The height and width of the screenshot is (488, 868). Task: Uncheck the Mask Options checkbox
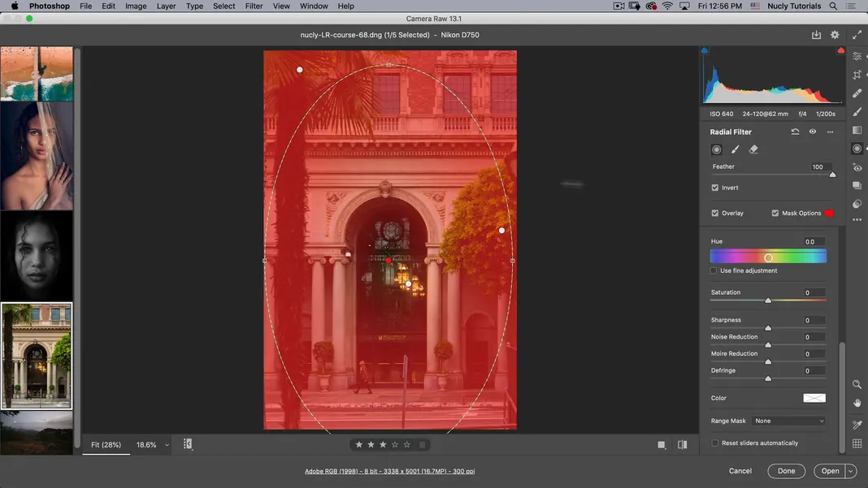775,213
